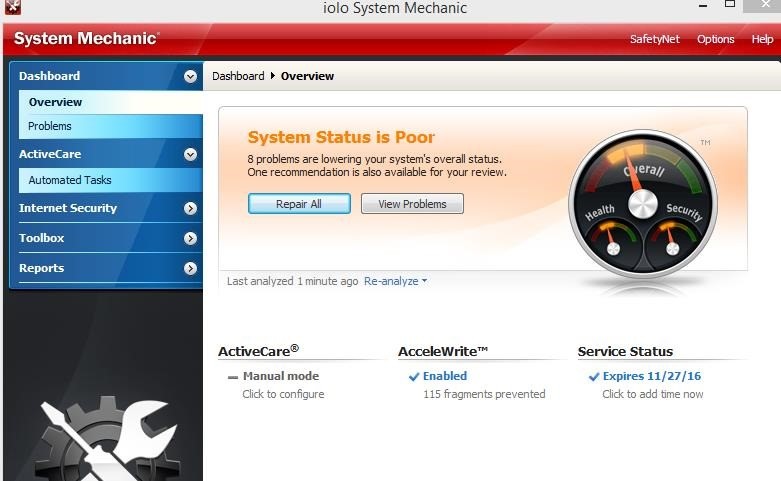Click Manual mode under ActiveCare
This screenshot has height=481, width=781.
click(281, 376)
